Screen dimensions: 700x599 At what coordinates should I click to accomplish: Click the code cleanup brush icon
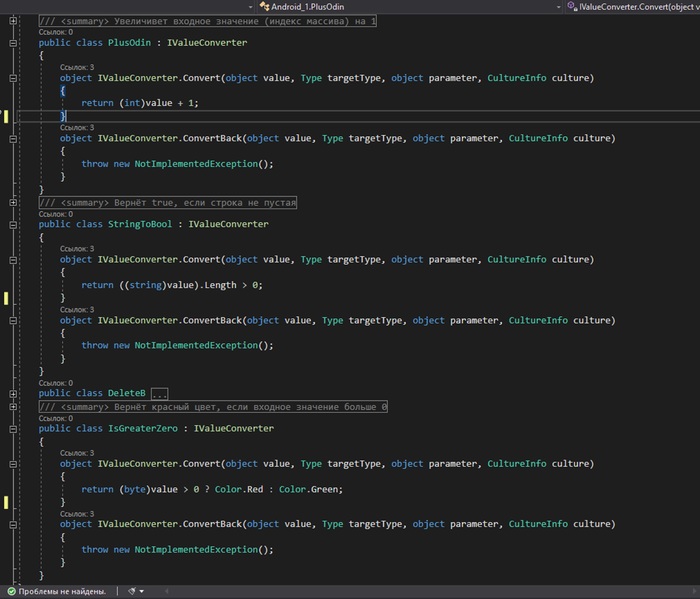point(132,591)
